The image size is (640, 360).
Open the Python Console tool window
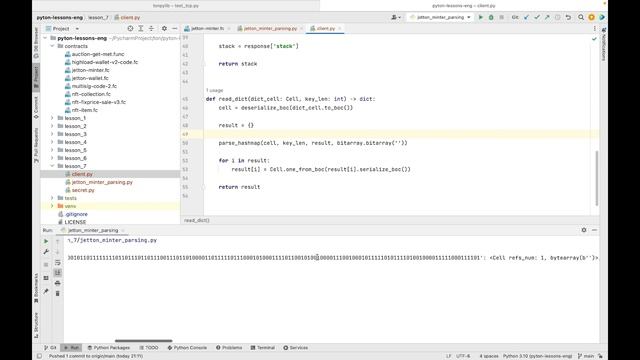(187, 348)
